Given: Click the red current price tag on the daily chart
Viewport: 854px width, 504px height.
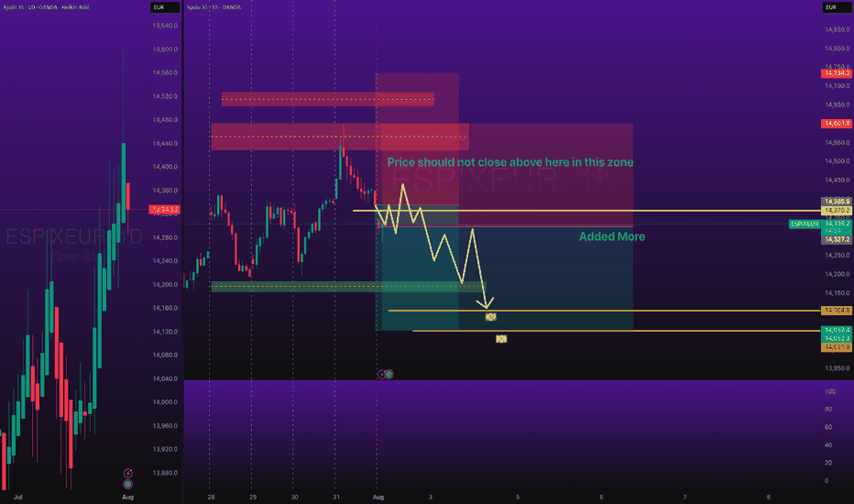Looking at the screenshot, I should coord(165,209).
